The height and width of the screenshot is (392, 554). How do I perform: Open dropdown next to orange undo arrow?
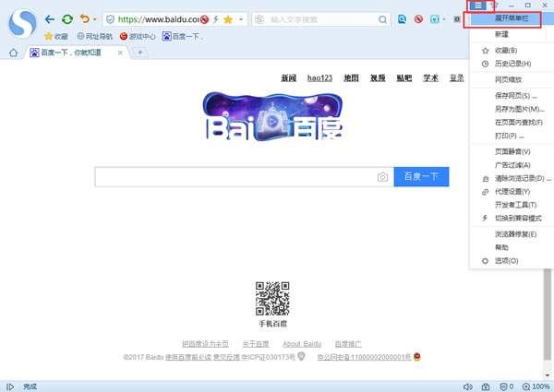pyautogui.click(x=95, y=19)
